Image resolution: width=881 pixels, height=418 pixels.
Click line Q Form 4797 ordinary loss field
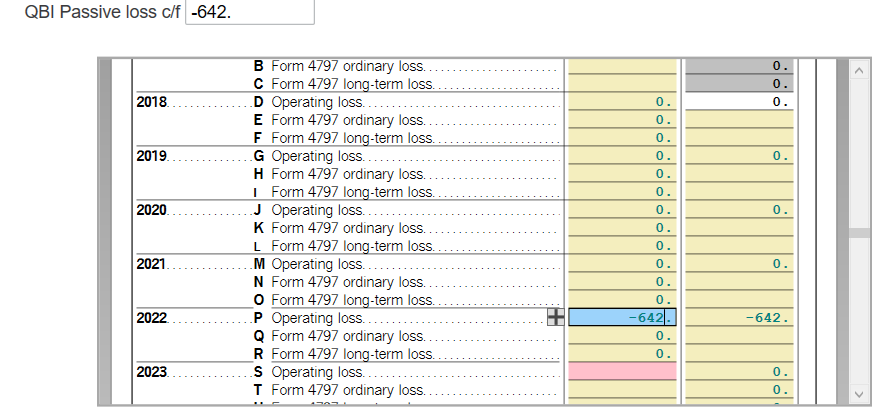(622, 336)
